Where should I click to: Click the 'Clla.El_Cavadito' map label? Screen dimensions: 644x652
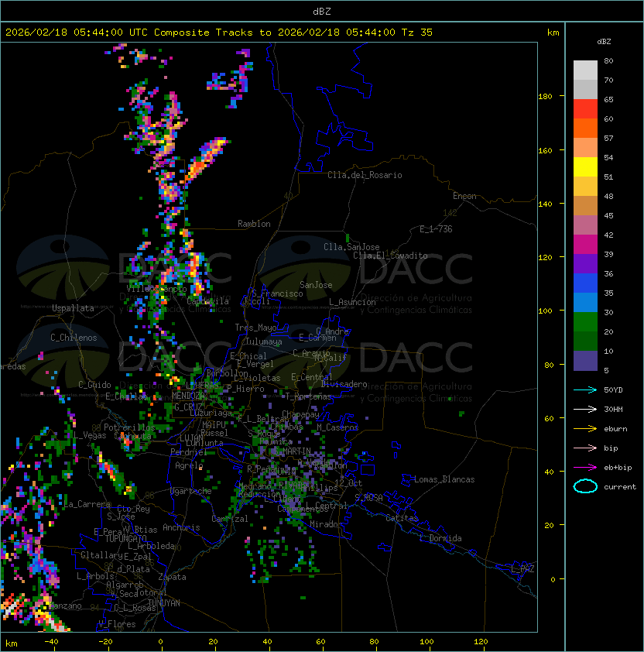point(390,256)
